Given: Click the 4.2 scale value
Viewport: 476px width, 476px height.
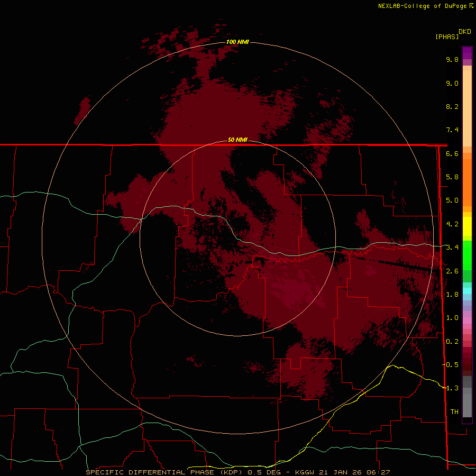Looking at the screenshot, I should [x=452, y=224].
